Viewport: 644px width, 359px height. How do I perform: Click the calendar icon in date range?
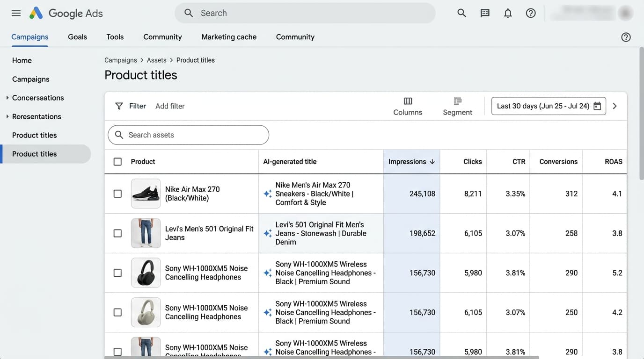597,106
